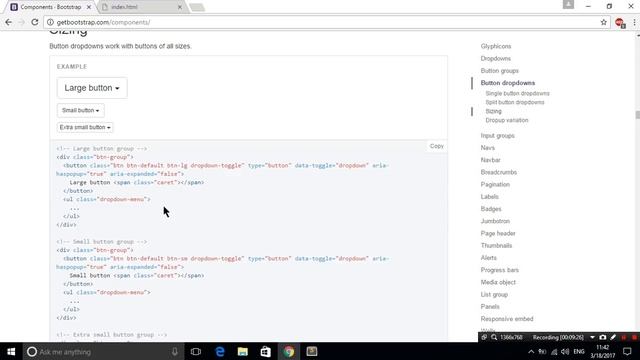Image resolution: width=640 pixels, height=360 pixels.
Task: Go to Labels in the sidebar
Action: click(x=489, y=197)
